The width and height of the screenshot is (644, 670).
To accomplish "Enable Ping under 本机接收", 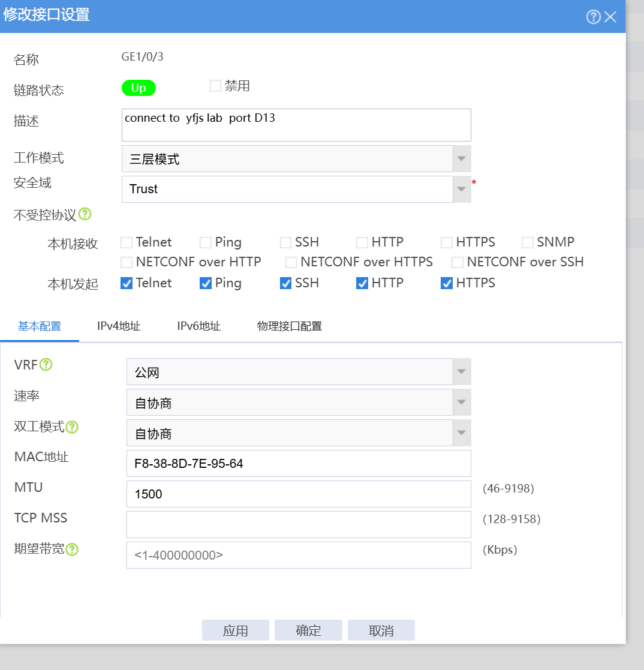I will 206,242.
